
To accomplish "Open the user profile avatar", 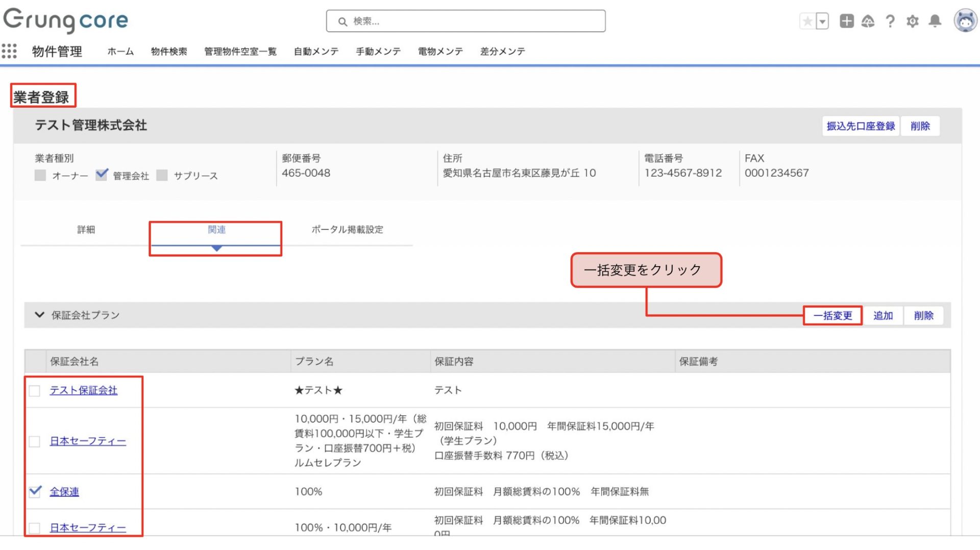I will [965, 21].
